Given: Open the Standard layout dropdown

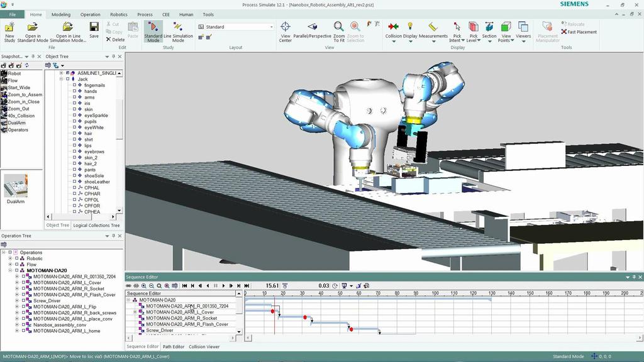Looking at the screenshot, I should pos(271,27).
